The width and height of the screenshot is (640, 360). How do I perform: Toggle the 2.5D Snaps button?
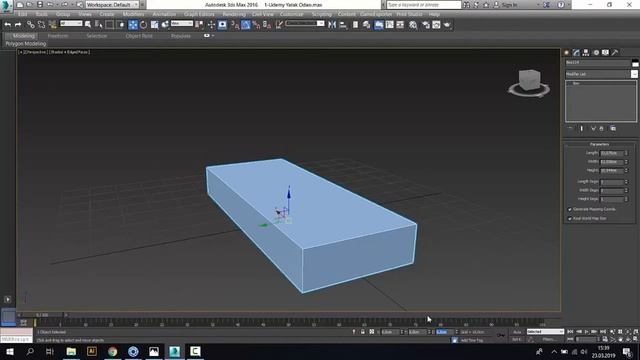[x=235, y=25]
